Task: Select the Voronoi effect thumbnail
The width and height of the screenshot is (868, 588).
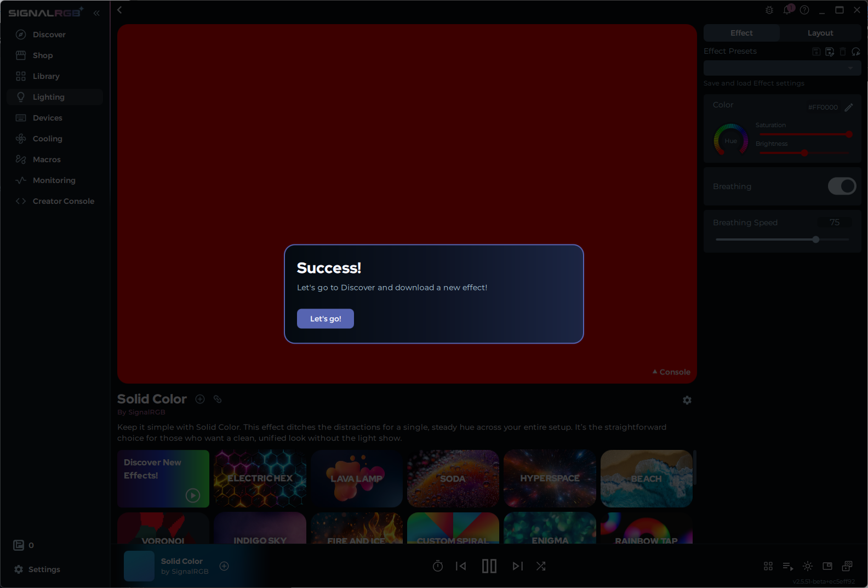Action: point(163,528)
